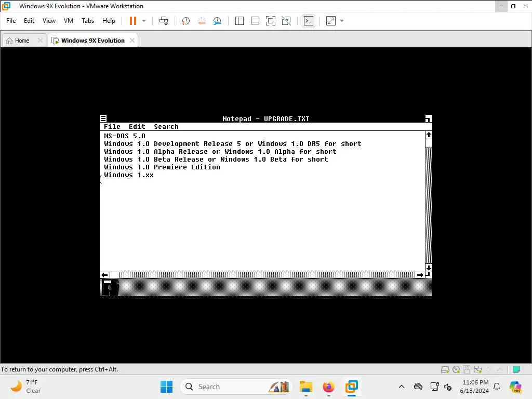The width and height of the screenshot is (532, 399).
Task: Close the Windows 9X Evolution tab
Action: pos(132,41)
